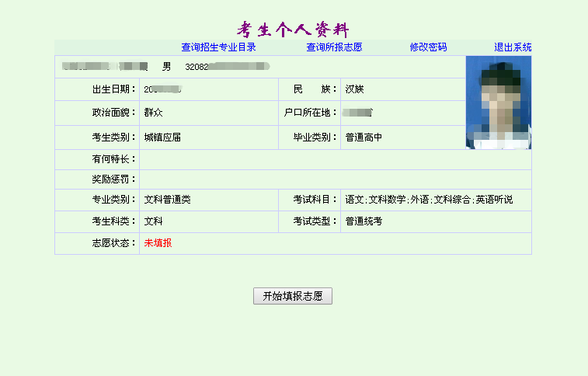Select the 文科 value in 考生科类 row
Screen dimensions: 588x376
[x=153, y=221]
